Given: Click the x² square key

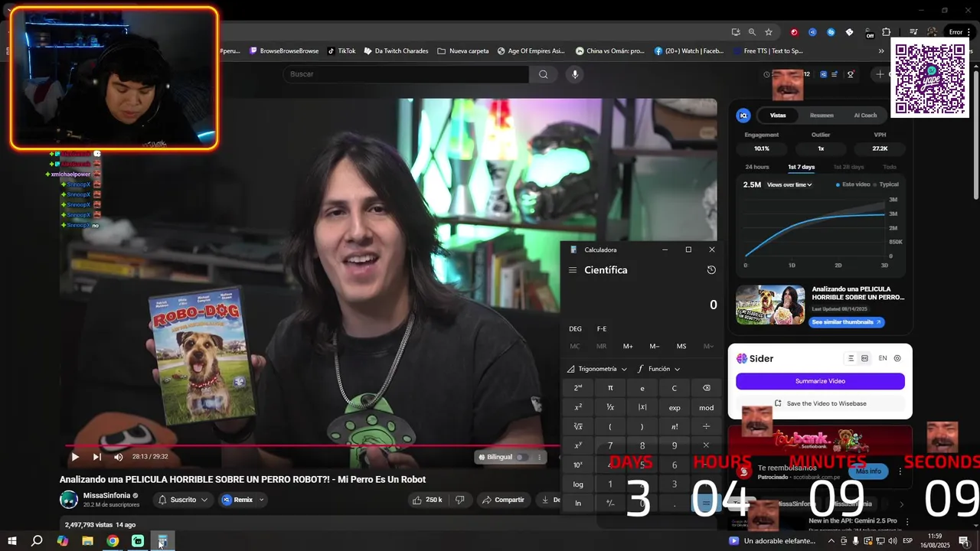Looking at the screenshot, I should pyautogui.click(x=578, y=407).
